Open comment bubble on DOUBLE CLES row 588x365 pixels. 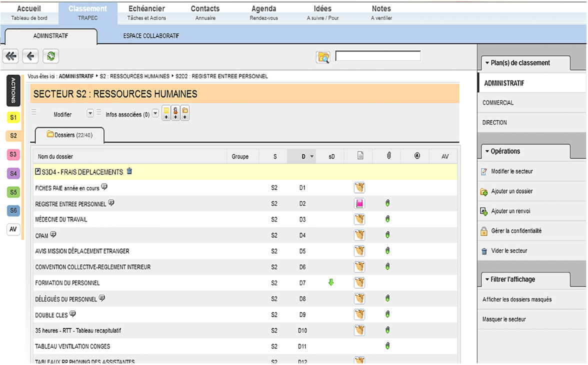tap(73, 313)
